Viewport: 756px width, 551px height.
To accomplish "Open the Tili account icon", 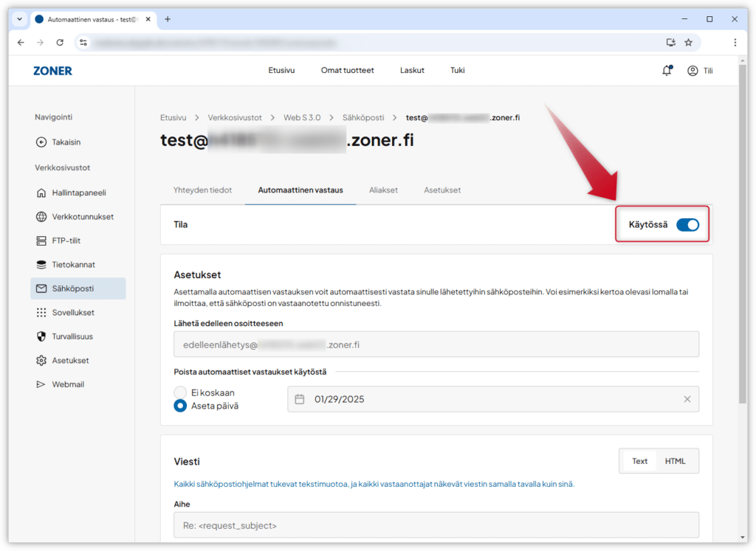I will pos(693,71).
